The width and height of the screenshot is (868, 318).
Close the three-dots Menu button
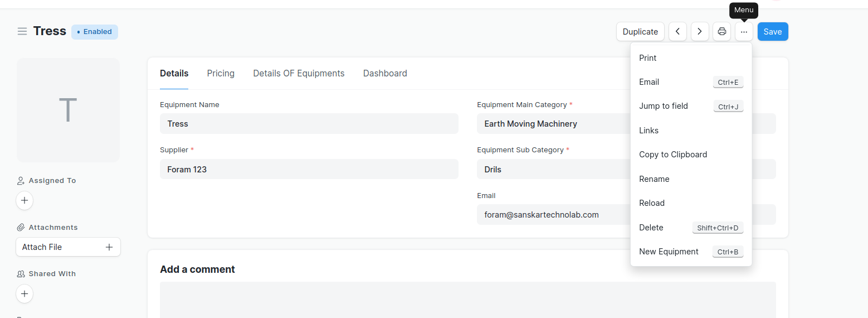coord(744,32)
